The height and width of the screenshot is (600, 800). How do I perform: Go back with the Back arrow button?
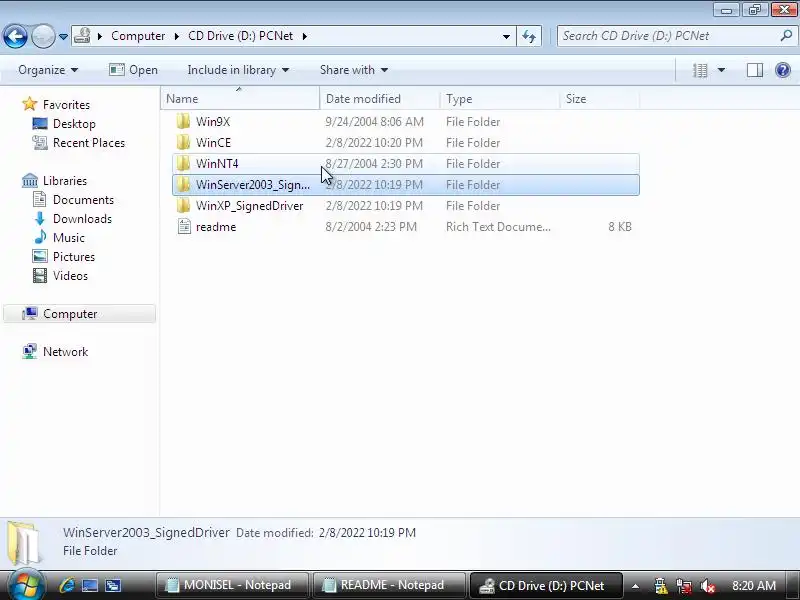(x=15, y=36)
